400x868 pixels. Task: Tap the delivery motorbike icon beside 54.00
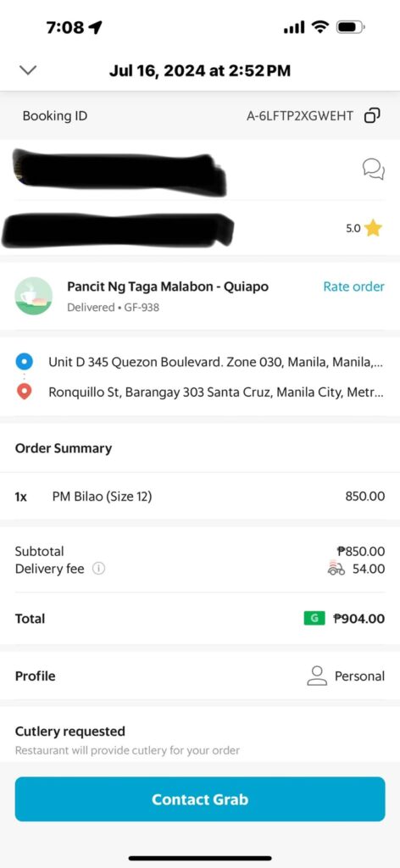(x=336, y=568)
